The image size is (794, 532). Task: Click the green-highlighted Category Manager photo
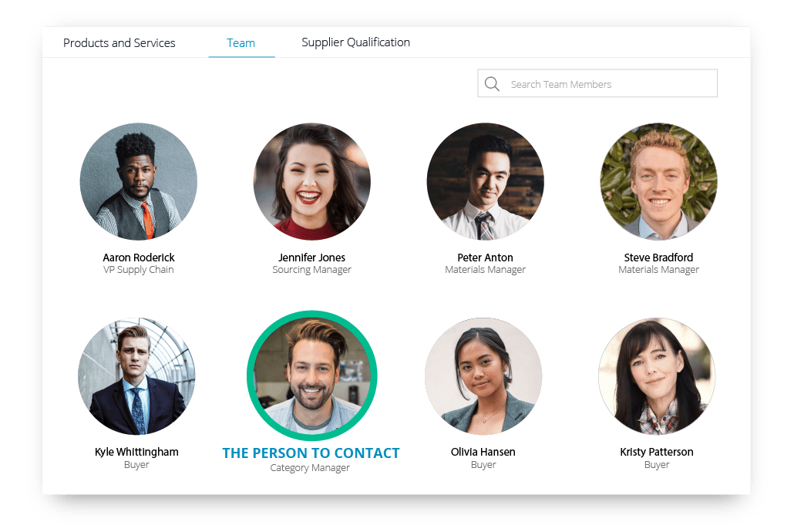(312, 375)
